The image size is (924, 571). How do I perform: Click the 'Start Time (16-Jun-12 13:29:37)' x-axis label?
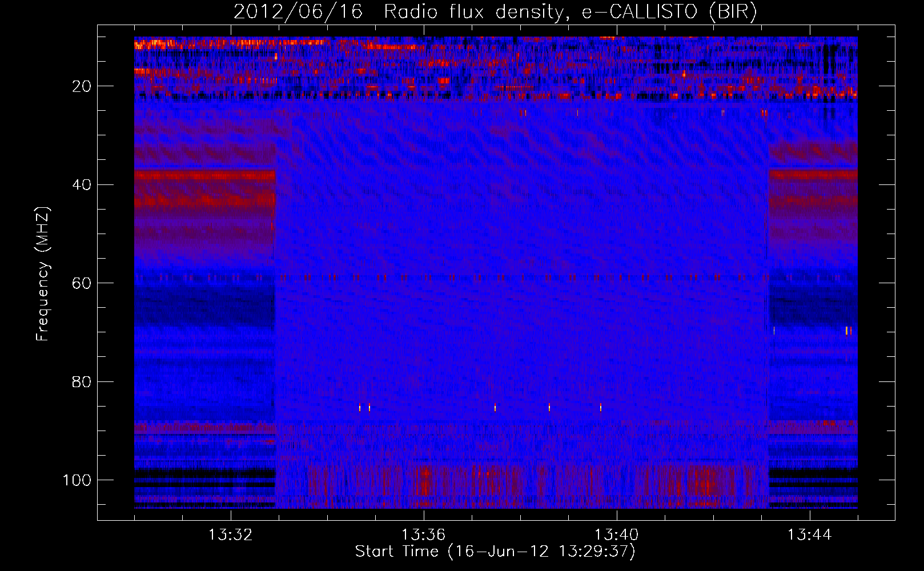pos(495,552)
